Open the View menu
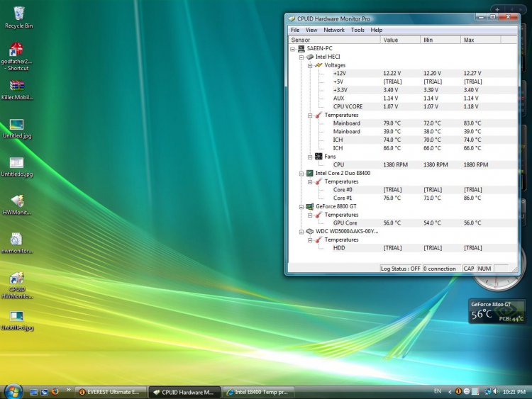 pos(311,30)
